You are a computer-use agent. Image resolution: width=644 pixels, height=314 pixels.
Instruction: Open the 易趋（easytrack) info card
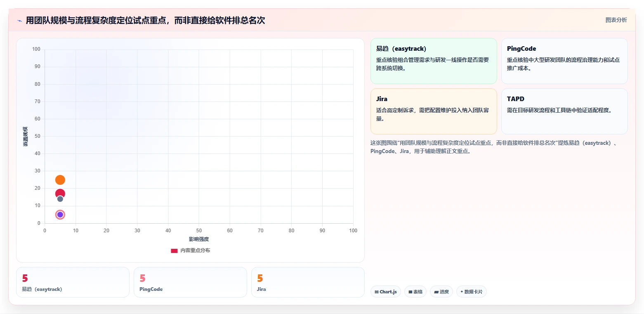pyautogui.click(x=434, y=61)
